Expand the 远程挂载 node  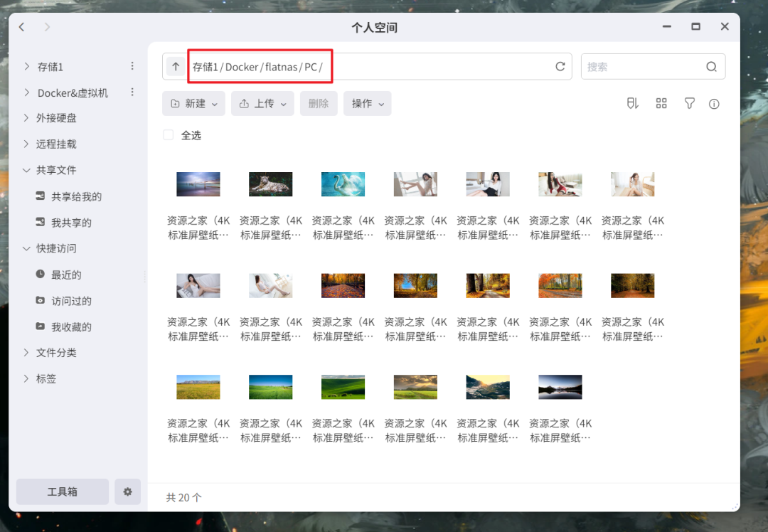(x=26, y=144)
